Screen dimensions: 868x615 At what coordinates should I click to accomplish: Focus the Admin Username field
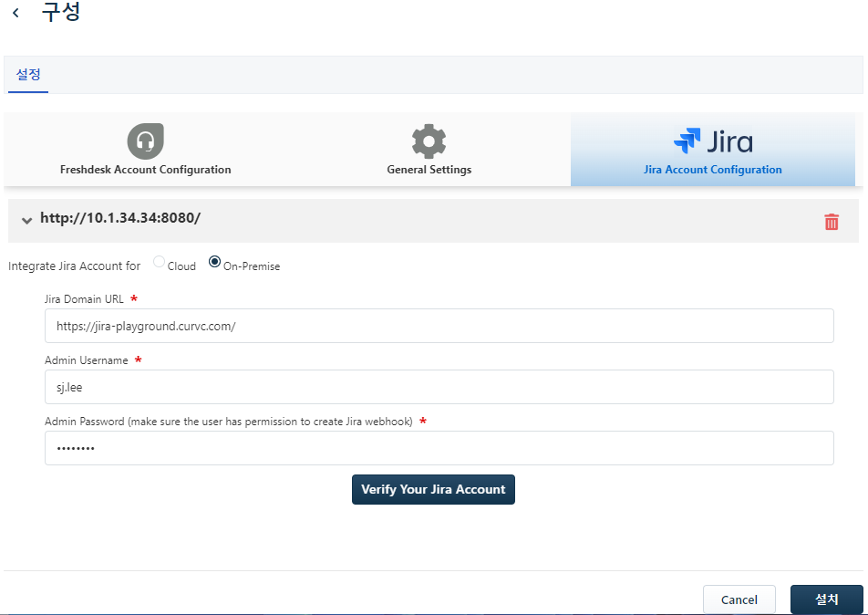coord(439,387)
